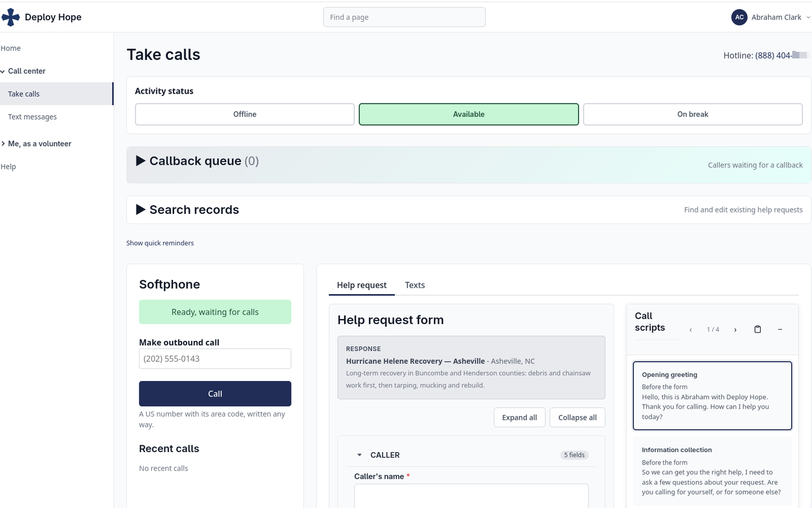Screen dimensions: 812x508
Task: Select Take calls in sidebar
Action: coord(56,94)
